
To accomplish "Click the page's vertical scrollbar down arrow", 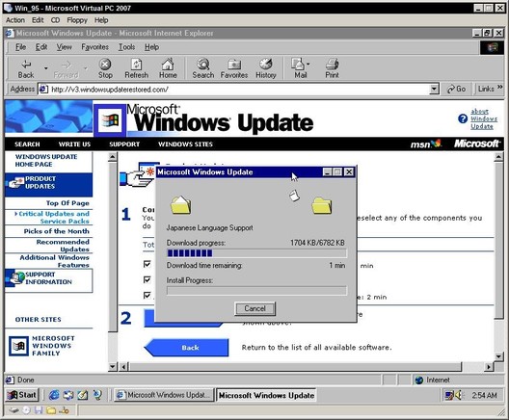I will [498, 356].
